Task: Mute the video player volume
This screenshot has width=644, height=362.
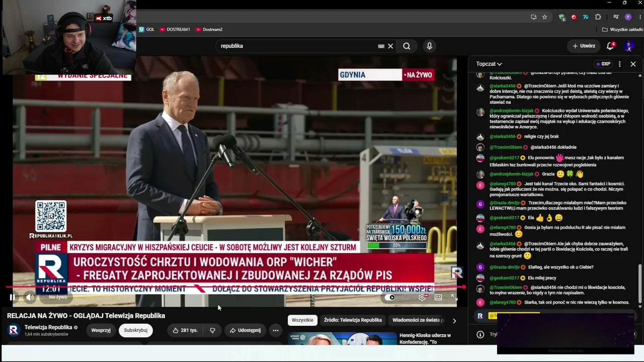Action: 30,297
